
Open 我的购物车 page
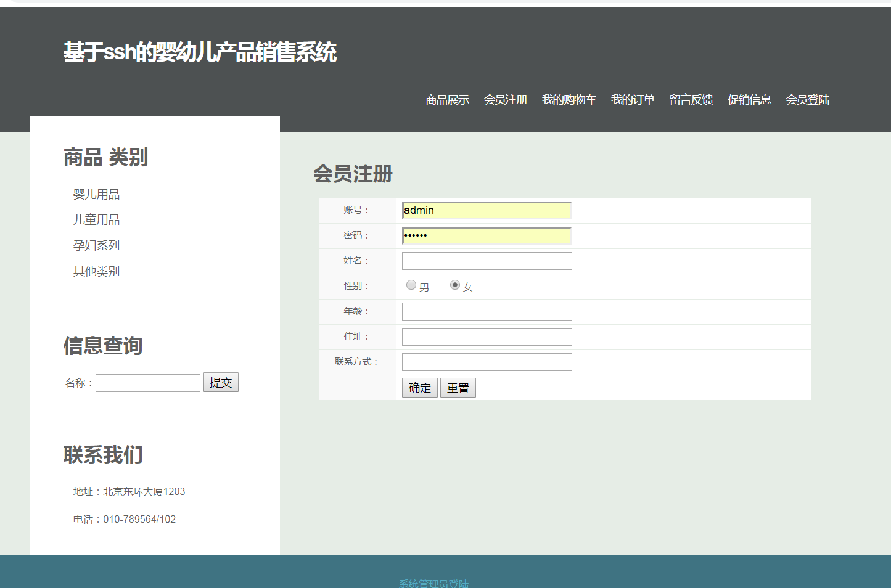click(x=569, y=100)
